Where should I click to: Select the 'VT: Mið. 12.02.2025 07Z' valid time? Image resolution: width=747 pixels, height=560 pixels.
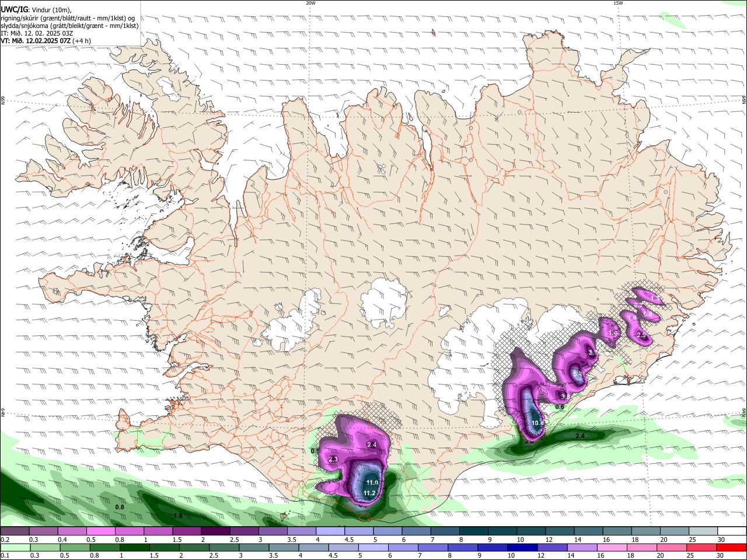[36, 41]
